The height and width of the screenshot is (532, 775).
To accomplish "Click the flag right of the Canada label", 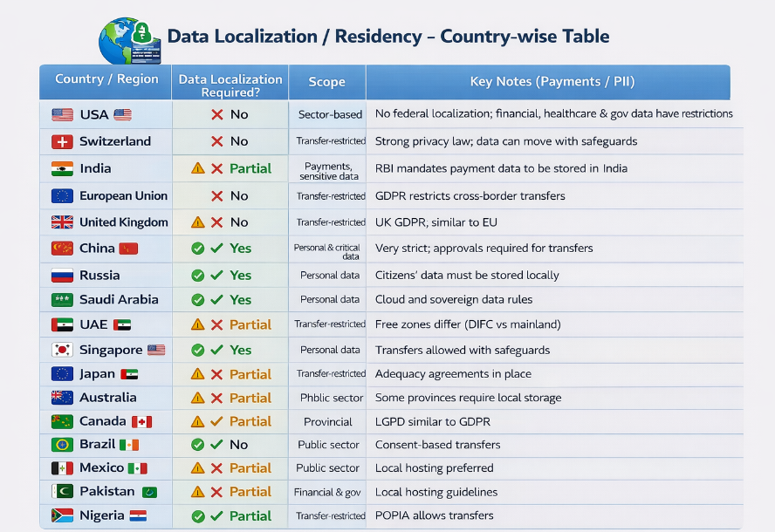I will tap(141, 421).
